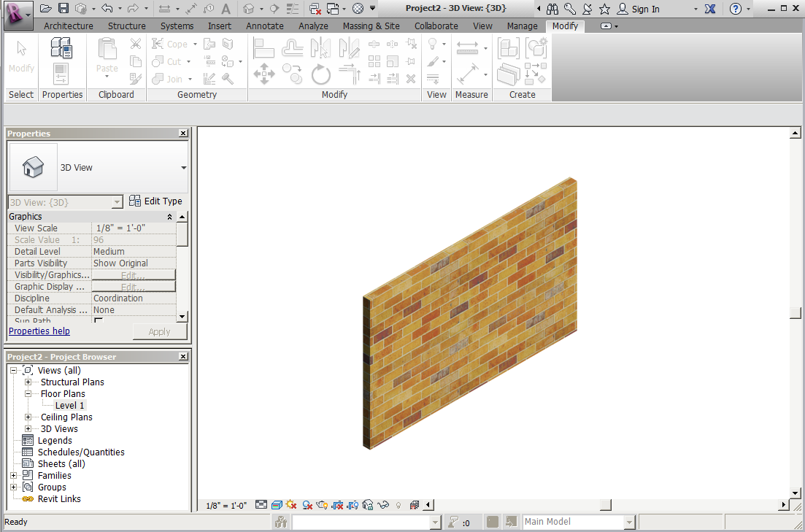Switch to the Architecture ribbon tab
This screenshot has width=805, height=532.
click(x=68, y=26)
